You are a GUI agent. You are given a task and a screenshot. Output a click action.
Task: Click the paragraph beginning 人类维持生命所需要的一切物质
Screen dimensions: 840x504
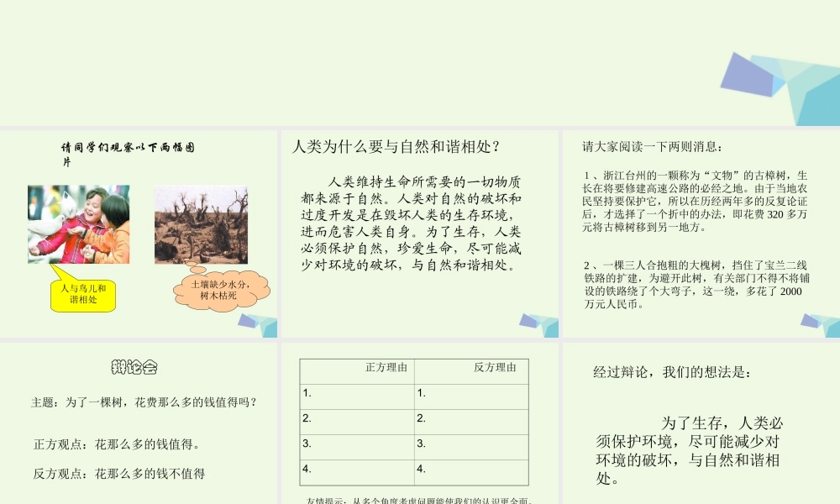tap(411, 223)
